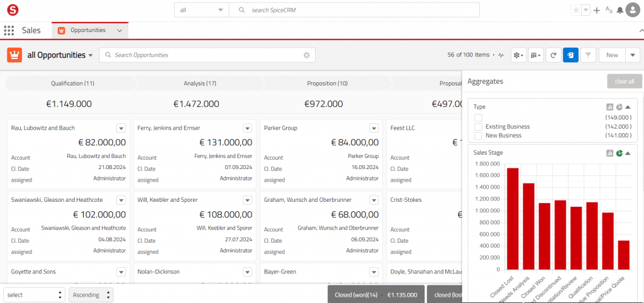This screenshot has height=303, width=644.
Task: Tick the blank Type checkbox
Action: click(x=478, y=118)
